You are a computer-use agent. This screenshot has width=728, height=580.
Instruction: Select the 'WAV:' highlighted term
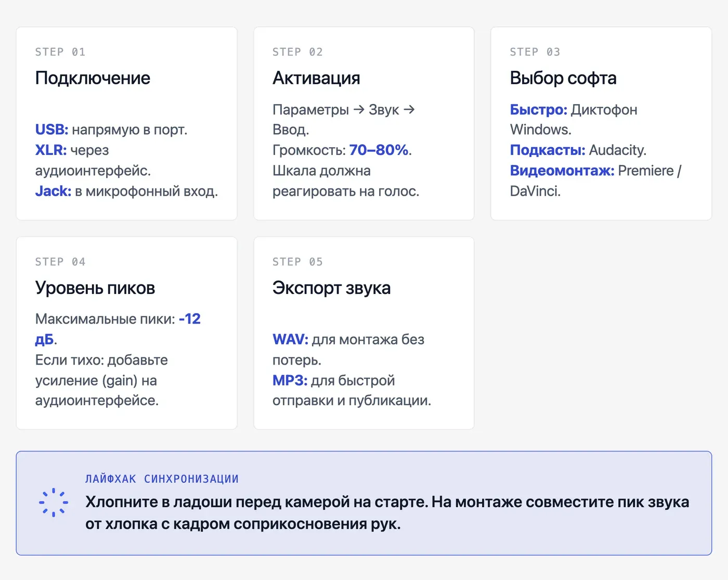click(290, 340)
